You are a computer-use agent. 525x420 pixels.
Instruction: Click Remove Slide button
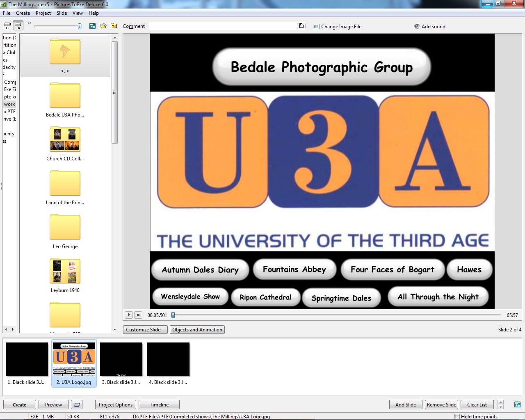pyautogui.click(x=441, y=405)
